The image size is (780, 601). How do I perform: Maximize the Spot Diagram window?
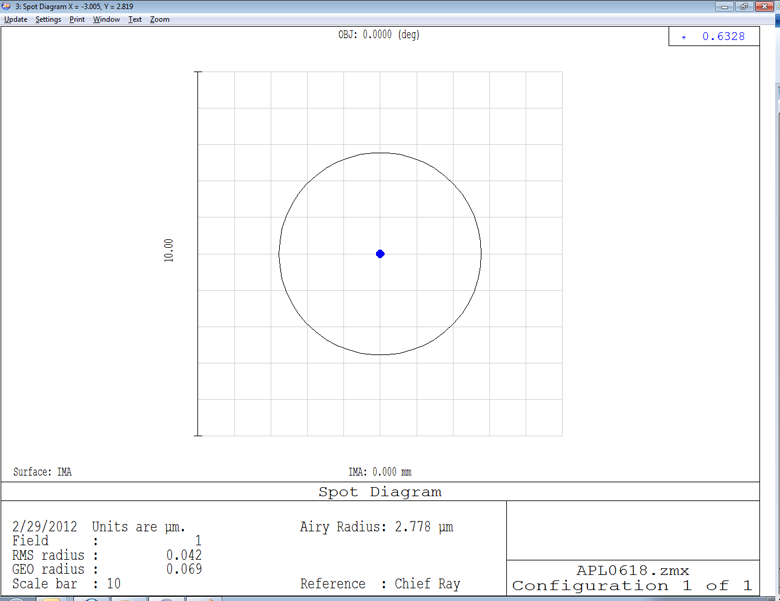(745, 6)
